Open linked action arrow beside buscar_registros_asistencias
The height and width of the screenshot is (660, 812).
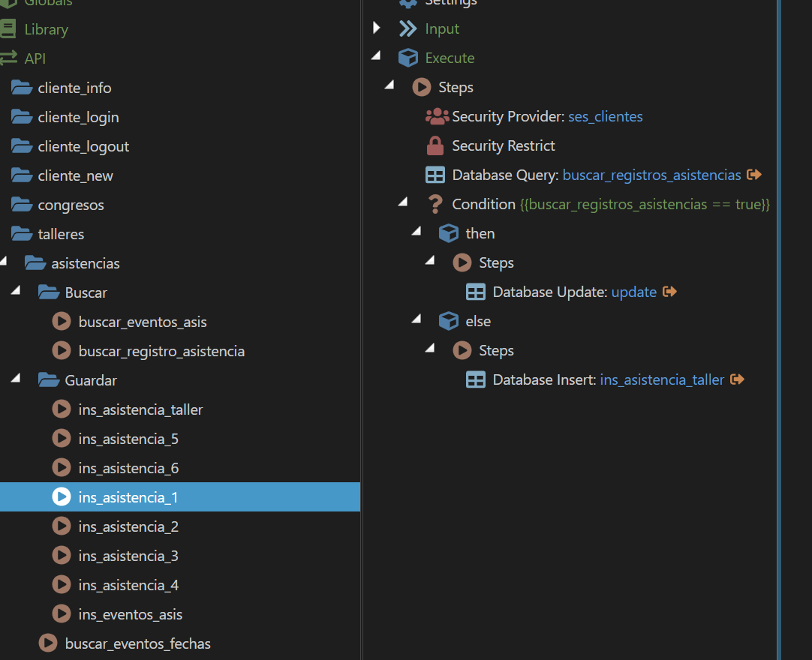coord(755,175)
